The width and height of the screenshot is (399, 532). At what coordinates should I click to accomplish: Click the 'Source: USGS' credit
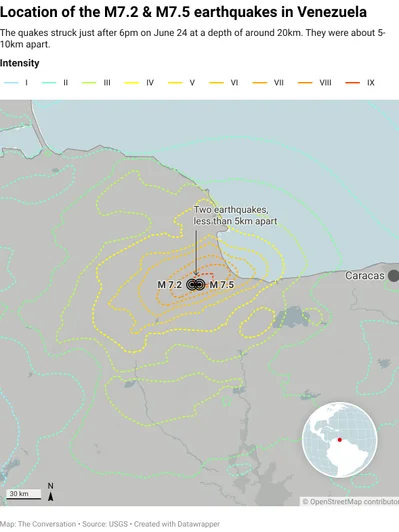pyautogui.click(x=105, y=524)
